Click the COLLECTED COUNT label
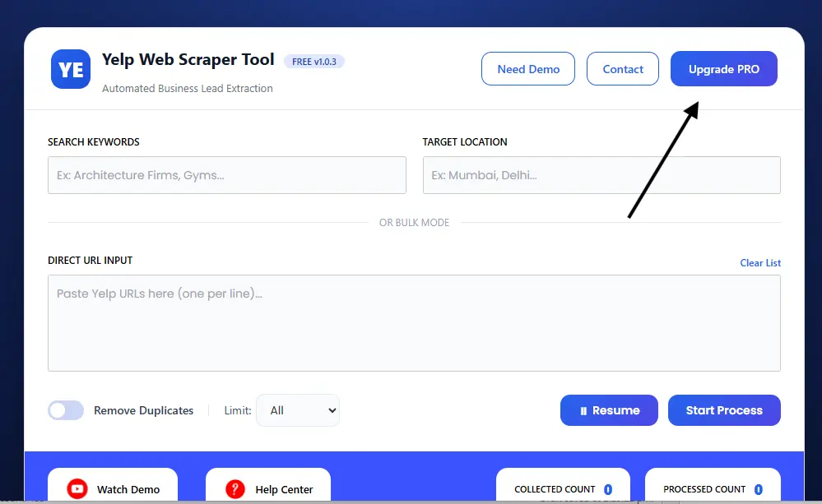The width and height of the screenshot is (822, 504). click(555, 489)
